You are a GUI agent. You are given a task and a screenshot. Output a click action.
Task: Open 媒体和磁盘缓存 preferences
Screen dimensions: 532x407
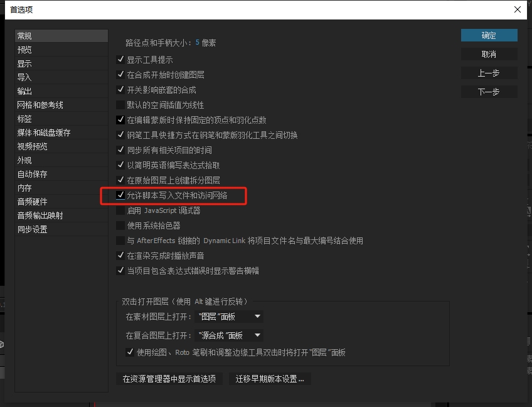pos(61,133)
